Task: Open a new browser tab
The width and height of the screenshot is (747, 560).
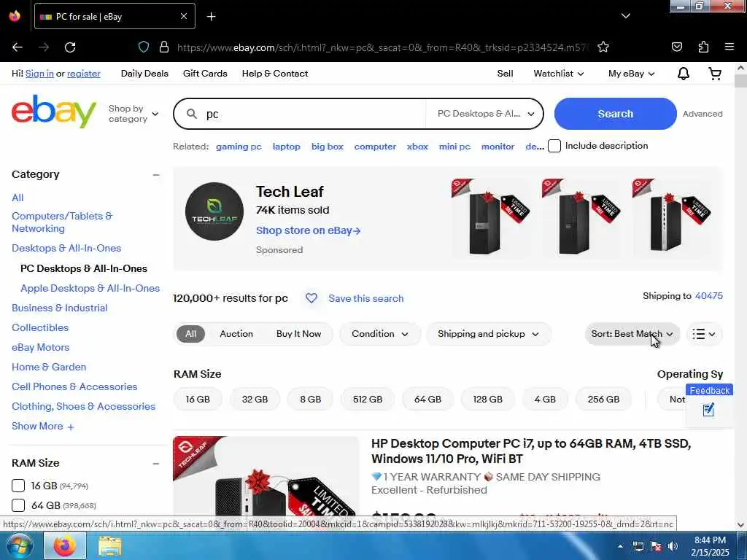Action: point(211,17)
